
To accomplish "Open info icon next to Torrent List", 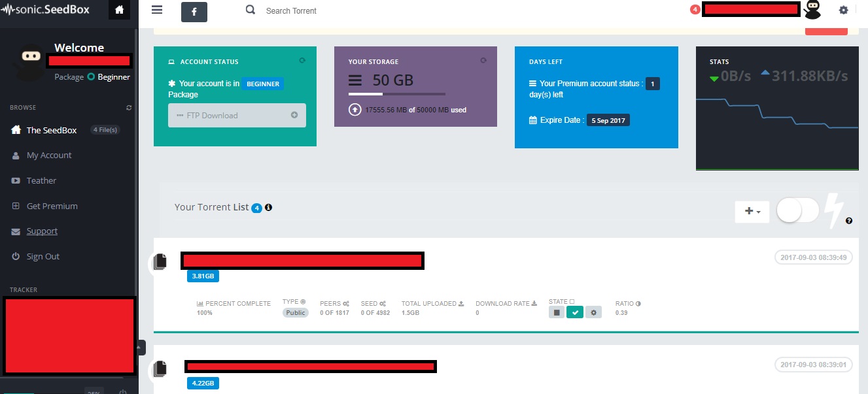I will (x=268, y=207).
